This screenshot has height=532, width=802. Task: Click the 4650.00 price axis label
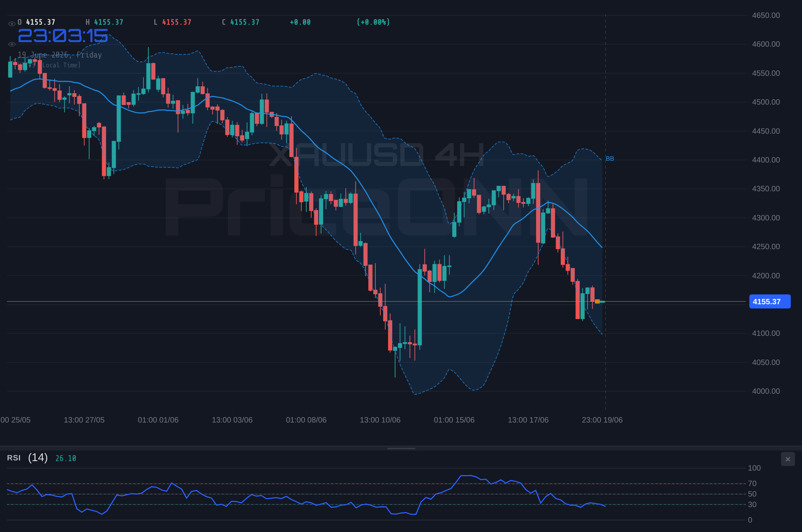(x=766, y=15)
